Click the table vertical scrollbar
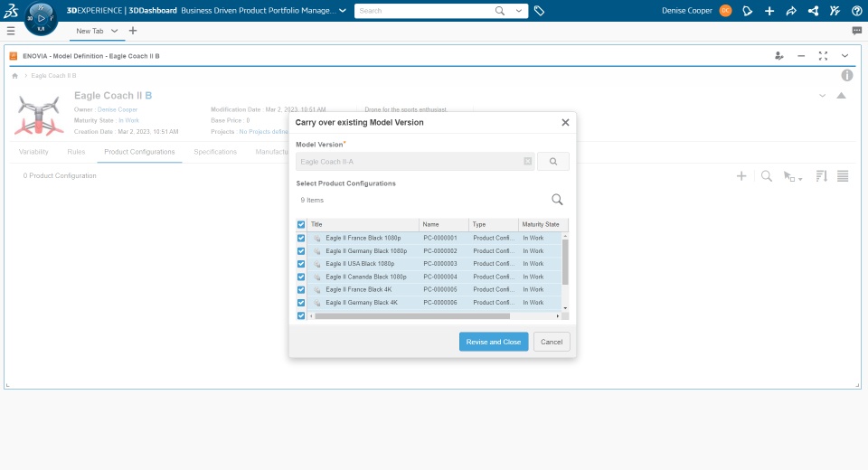The image size is (868, 470). 565,262
